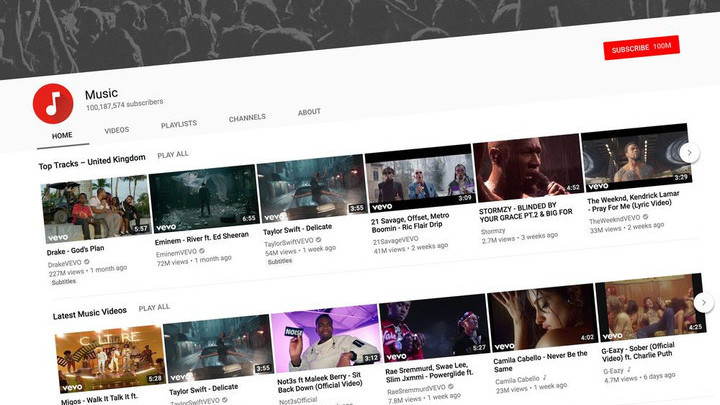Click Play All next to Top Tracks
The image size is (720, 405).
point(173,154)
